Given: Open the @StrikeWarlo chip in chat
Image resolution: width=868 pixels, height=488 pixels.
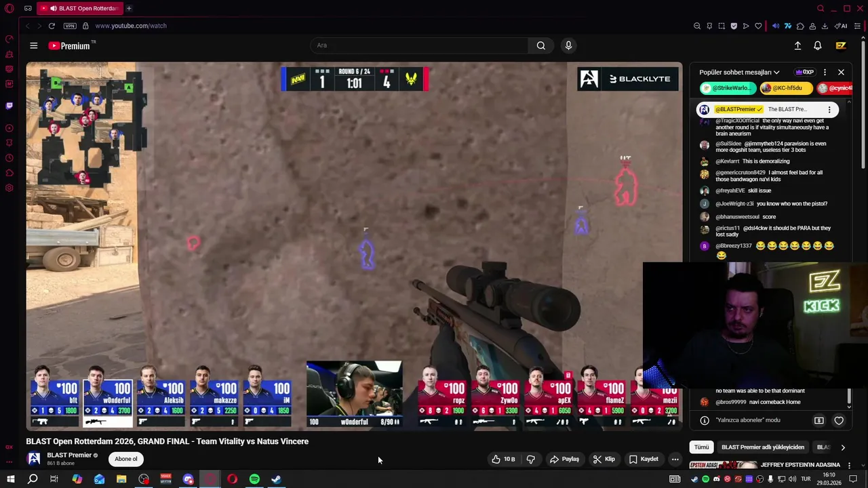Looking at the screenshot, I should pos(728,88).
